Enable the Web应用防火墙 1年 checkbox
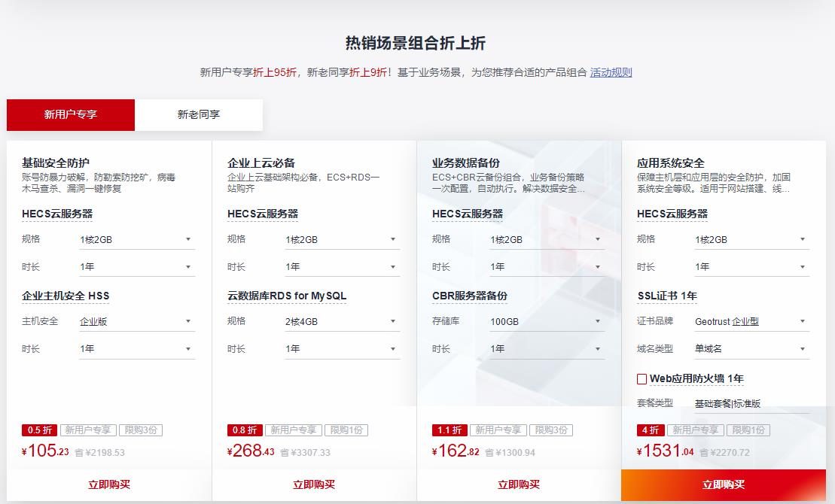Image resolution: width=835 pixels, height=504 pixels. tap(641, 379)
